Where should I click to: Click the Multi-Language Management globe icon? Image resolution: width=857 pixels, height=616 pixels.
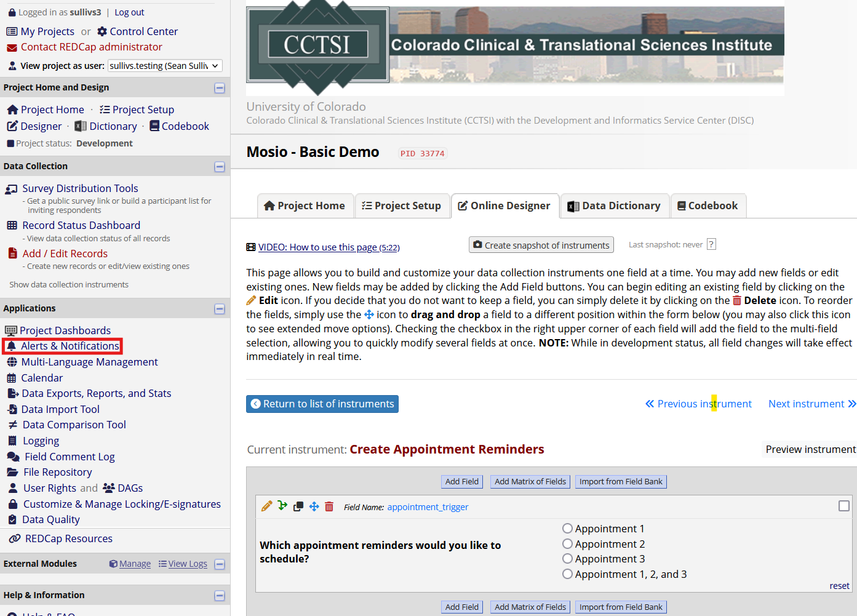click(x=12, y=362)
